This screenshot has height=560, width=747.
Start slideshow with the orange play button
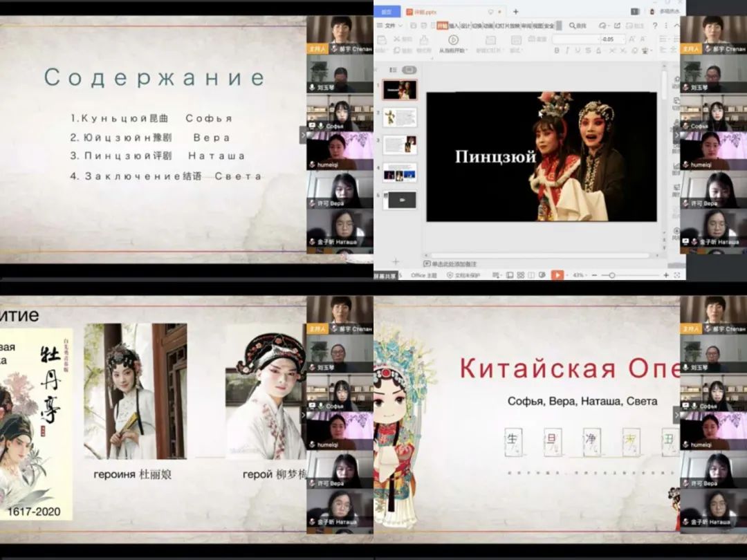pyautogui.click(x=557, y=275)
